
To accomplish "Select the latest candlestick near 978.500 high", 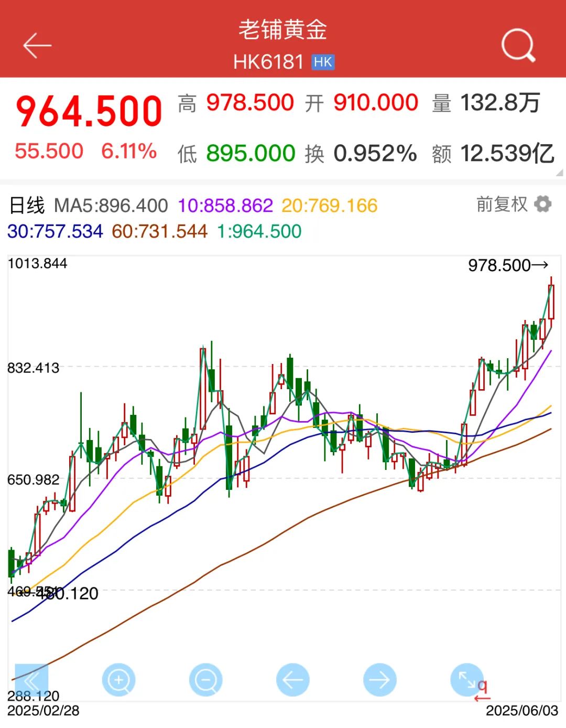I will click(x=551, y=302).
